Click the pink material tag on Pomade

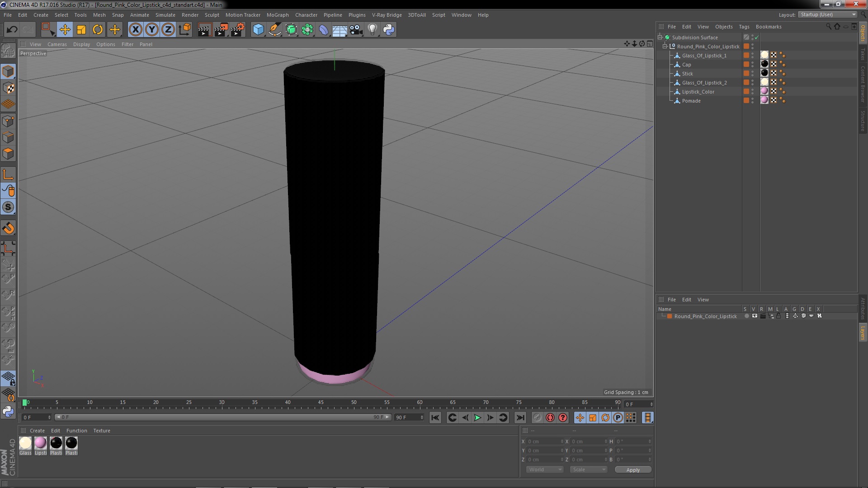[x=764, y=100]
